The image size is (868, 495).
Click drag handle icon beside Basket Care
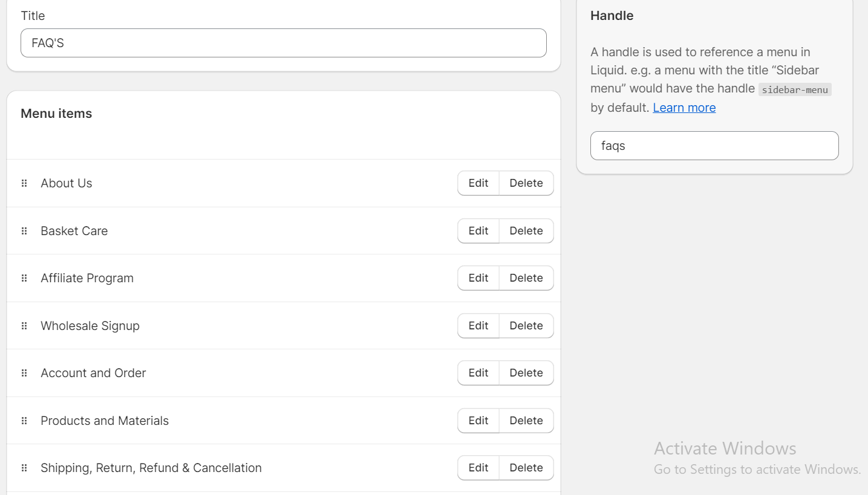click(x=24, y=231)
